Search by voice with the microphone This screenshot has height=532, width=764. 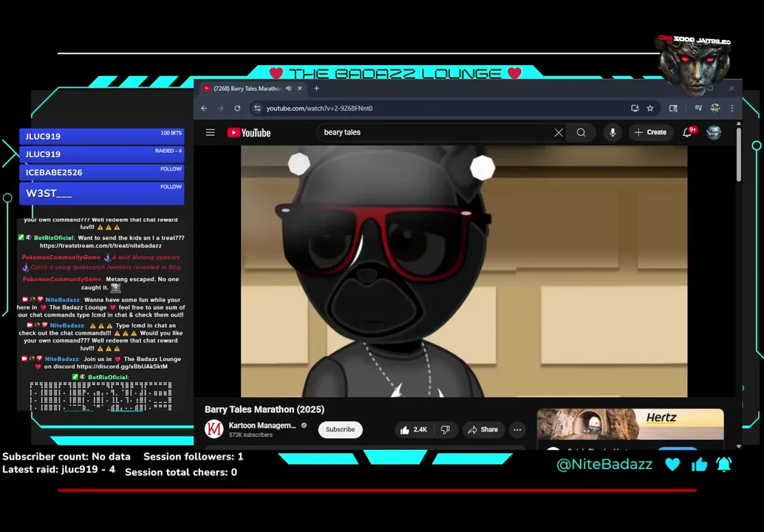[613, 132]
